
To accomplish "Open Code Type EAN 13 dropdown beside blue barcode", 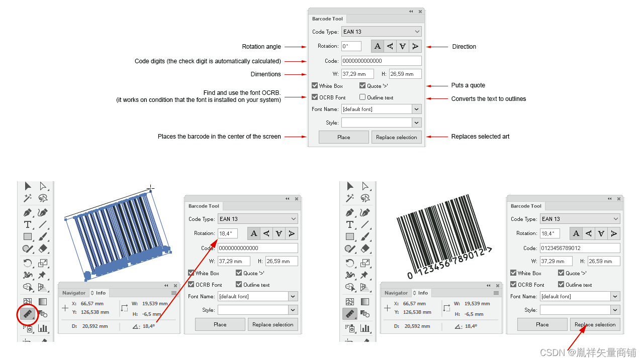I will click(x=257, y=219).
